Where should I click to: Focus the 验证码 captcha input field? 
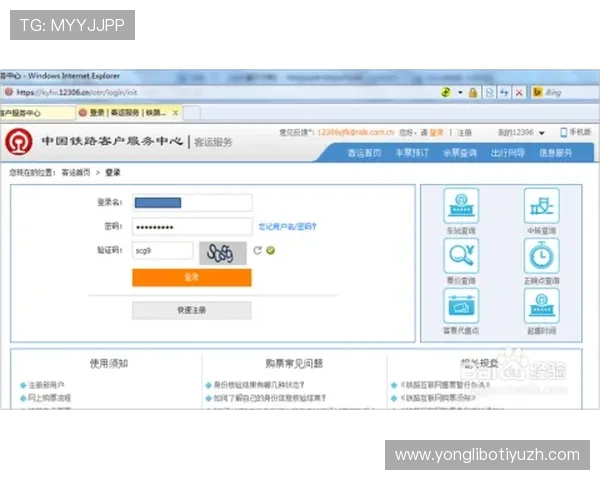coord(163,251)
